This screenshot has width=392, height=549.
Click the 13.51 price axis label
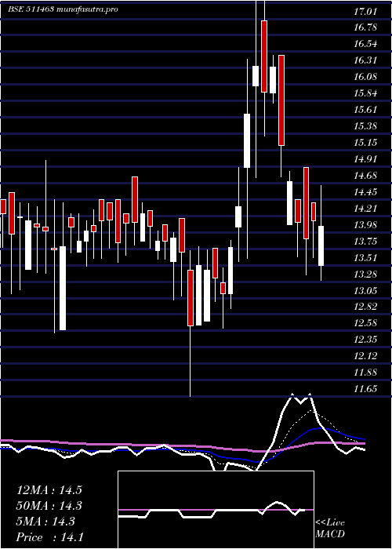[365, 258]
